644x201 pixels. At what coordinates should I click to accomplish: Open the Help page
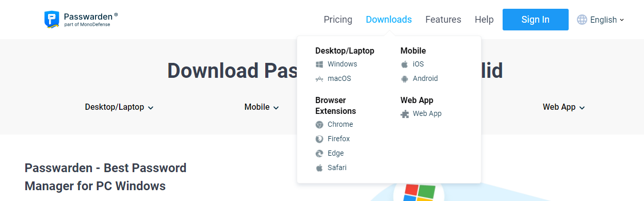[484, 20]
